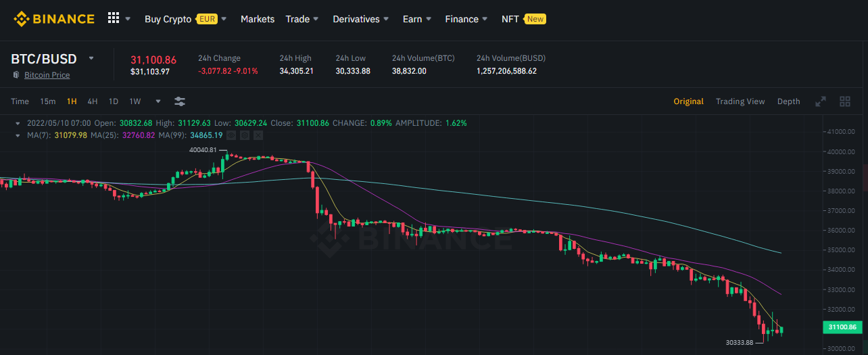868x355 pixels.
Task: Expand the Derivatives menu
Action: point(361,19)
